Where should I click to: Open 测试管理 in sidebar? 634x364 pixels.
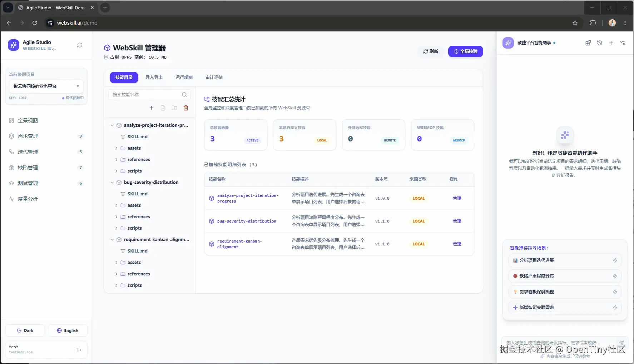46,183
